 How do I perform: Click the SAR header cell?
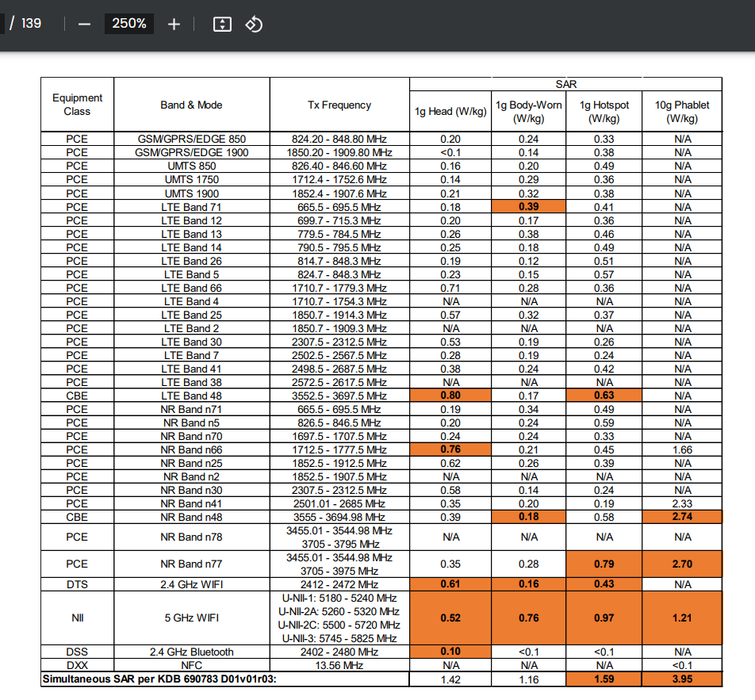click(565, 84)
